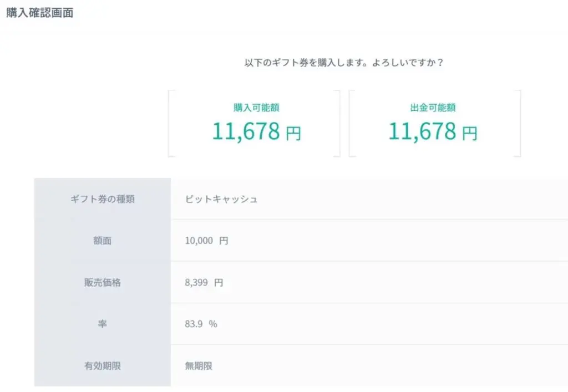Click the gift voucher purchase confirmation question
This screenshot has height=392, width=568.
tap(344, 63)
